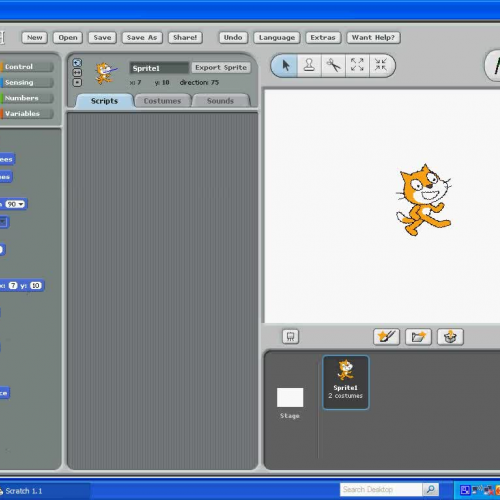Click the Want Help? button
The image size is (500, 500).
point(373,37)
